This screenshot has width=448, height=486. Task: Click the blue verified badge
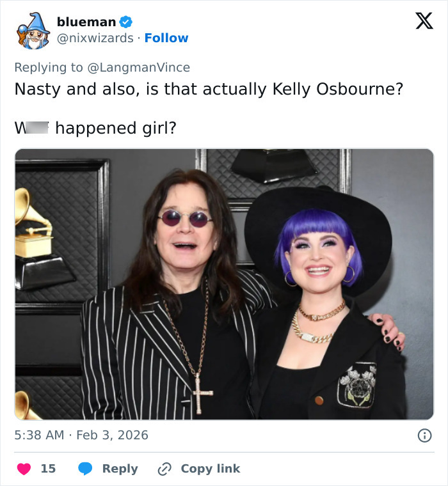[x=126, y=22]
